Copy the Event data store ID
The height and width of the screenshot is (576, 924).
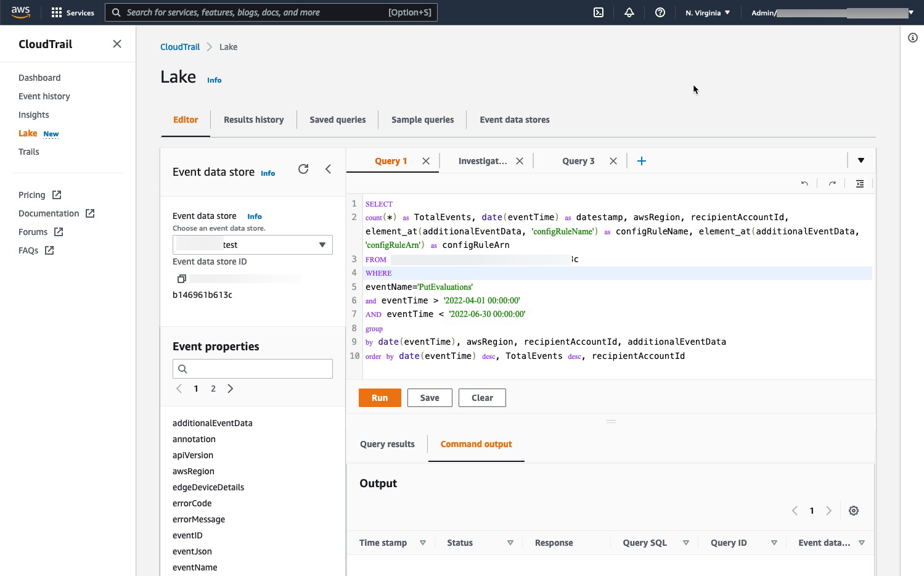181,278
